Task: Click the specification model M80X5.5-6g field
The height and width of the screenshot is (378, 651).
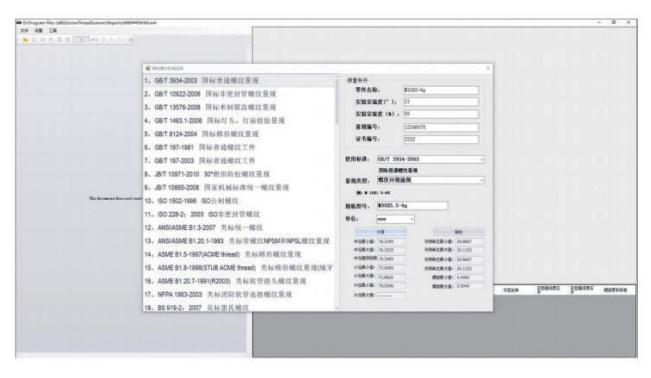Action: click(412, 206)
